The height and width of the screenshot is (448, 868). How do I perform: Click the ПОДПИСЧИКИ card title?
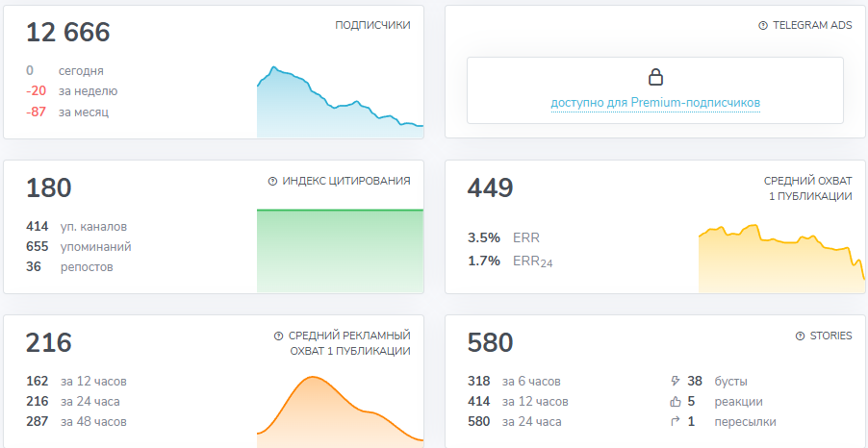[372, 26]
